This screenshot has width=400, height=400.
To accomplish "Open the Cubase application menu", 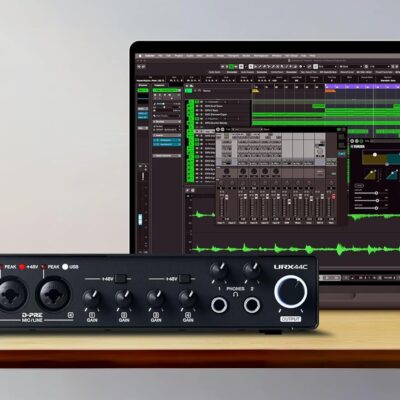I will coord(149,56).
